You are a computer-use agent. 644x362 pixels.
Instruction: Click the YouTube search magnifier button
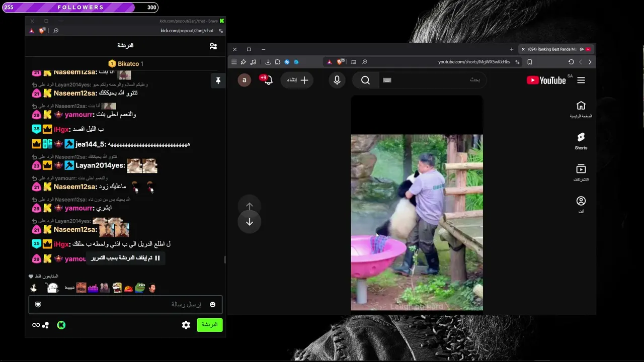coord(365,80)
